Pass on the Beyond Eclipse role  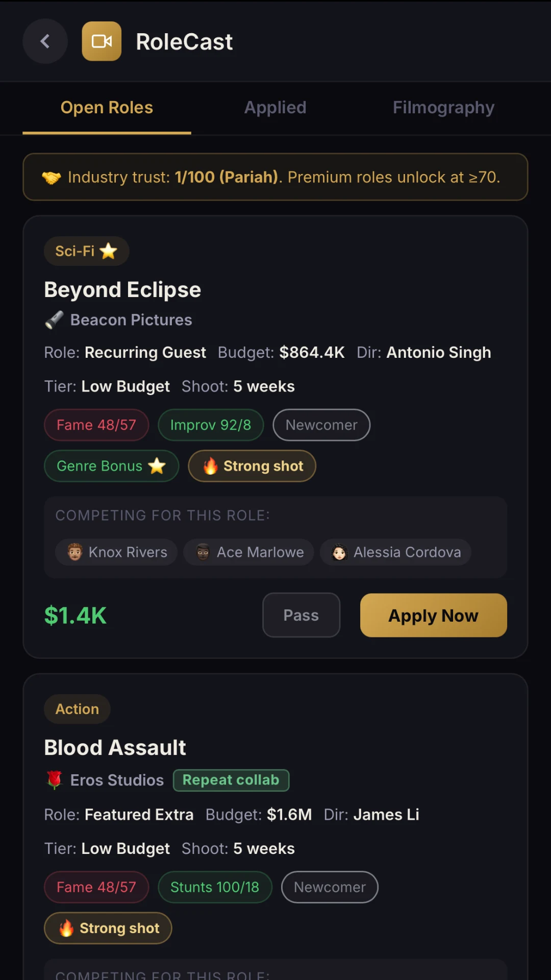(x=301, y=616)
